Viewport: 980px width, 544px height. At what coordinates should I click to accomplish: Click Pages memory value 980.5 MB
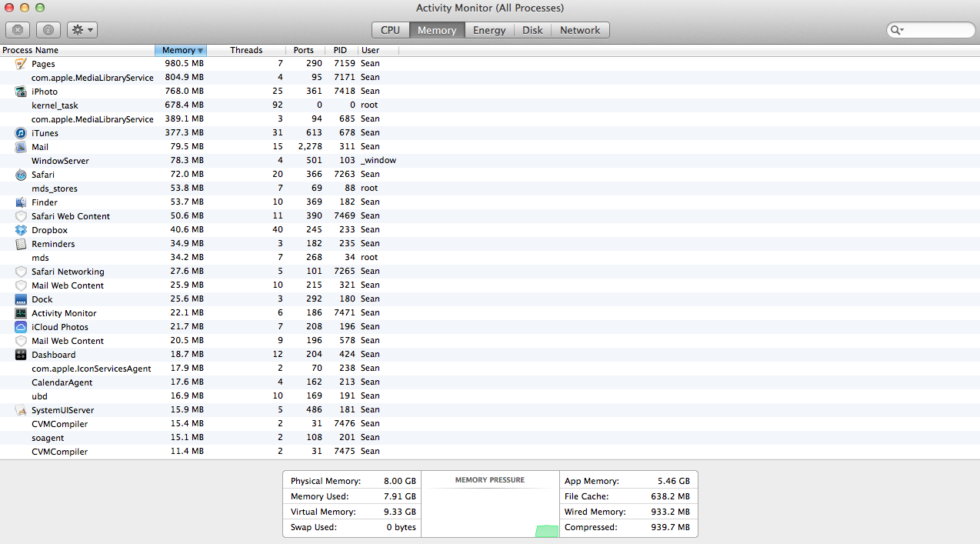pyautogui.click(x=185, y=63)
